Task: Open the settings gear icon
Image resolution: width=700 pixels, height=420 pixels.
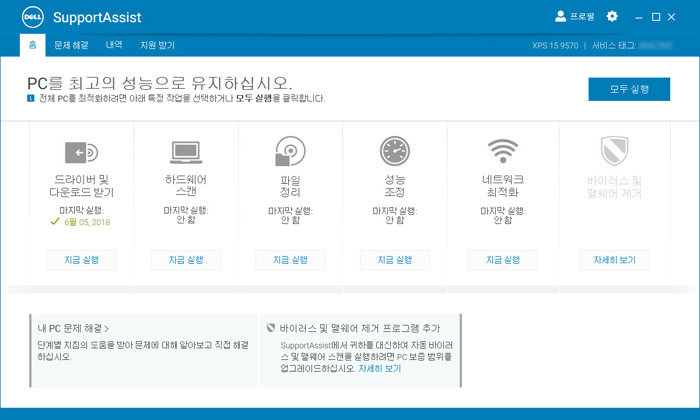Action: click(612, 17)
